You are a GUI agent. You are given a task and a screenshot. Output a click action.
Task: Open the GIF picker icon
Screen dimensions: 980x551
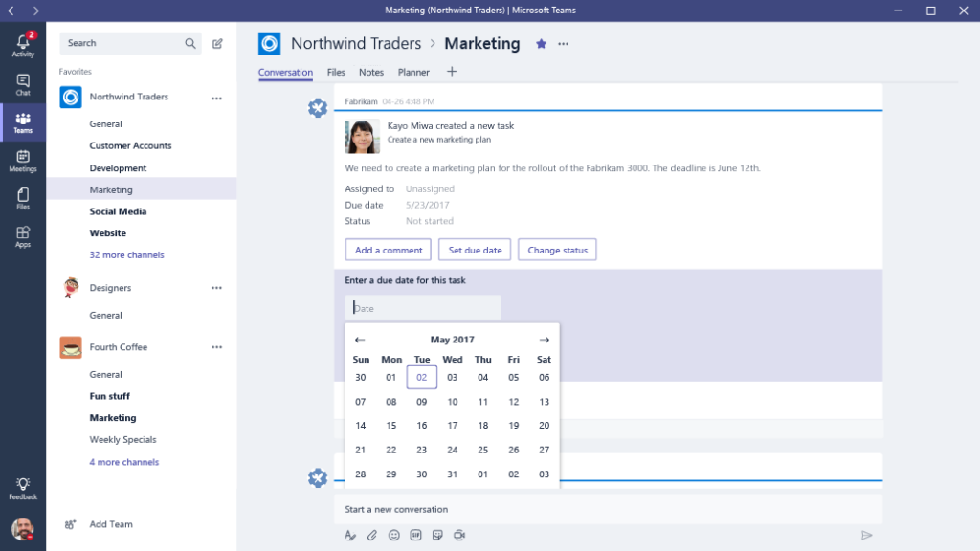point(415,536)
